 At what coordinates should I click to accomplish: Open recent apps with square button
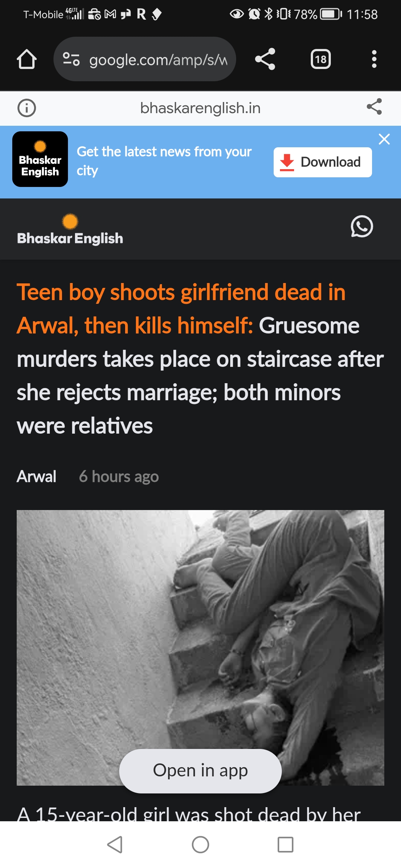point(286,845)
